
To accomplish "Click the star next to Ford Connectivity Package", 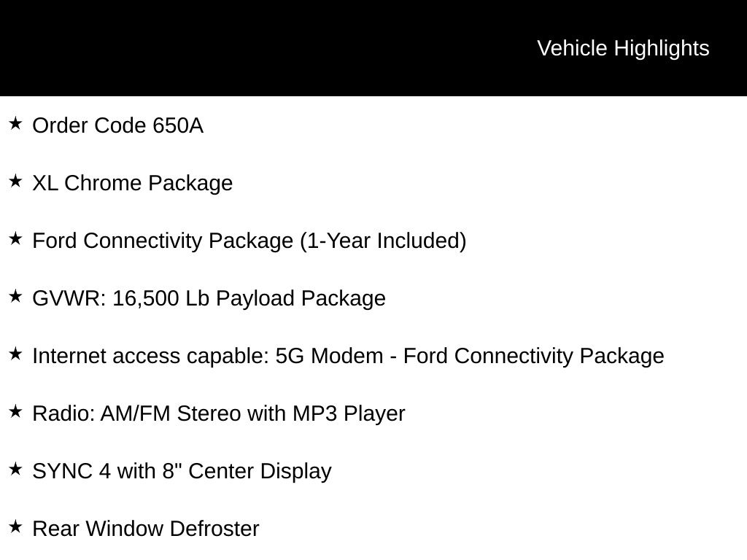I will click(x=15, y=239).
